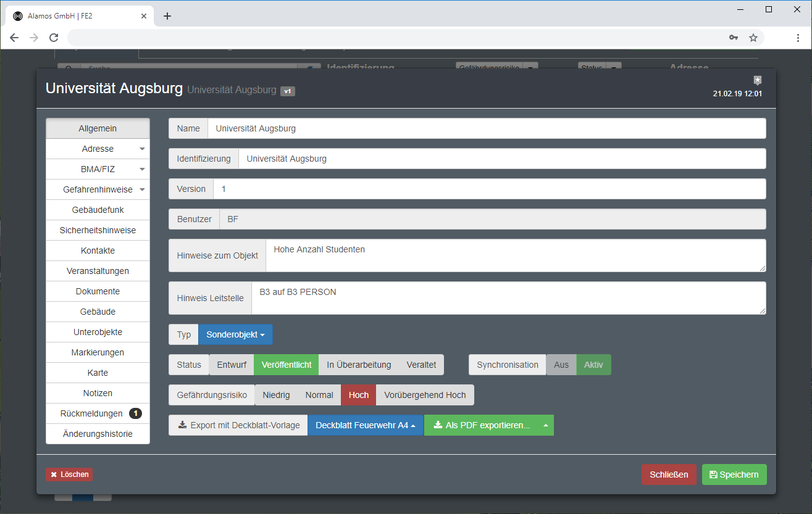Viewport: 812px width, 514px height.
Task: Open the Deckblatt Feuerwehr A4 dropdown
Action: [366, 425]
